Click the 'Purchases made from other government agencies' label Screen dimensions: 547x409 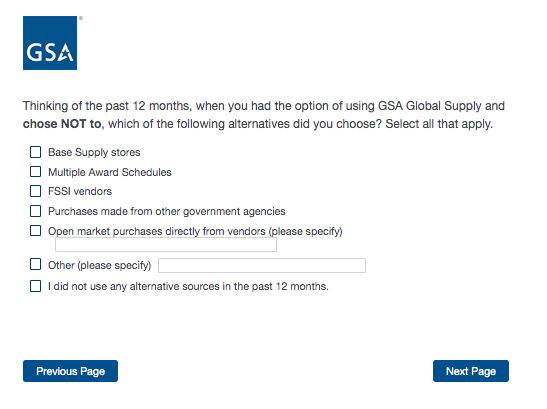click(x=167, y=211)
